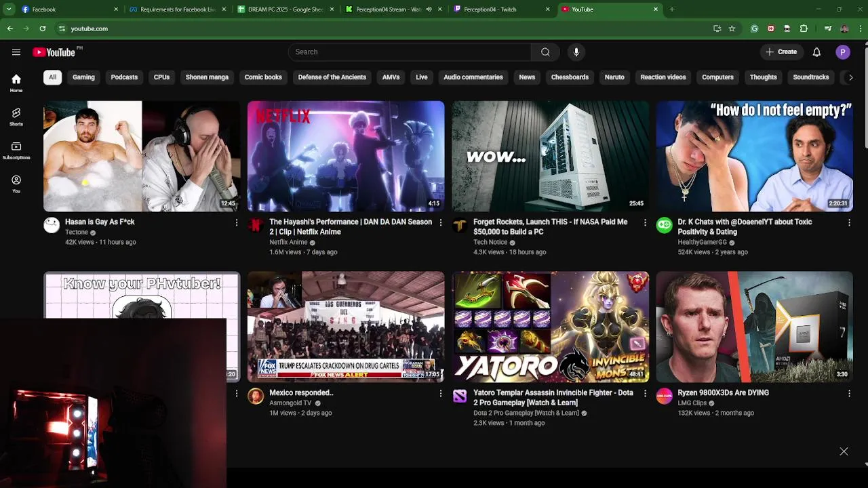Image resolution: width=868 pixels, height=488 pixels.
Task: Select the Comic books filter chip
Action: [263, 77]
